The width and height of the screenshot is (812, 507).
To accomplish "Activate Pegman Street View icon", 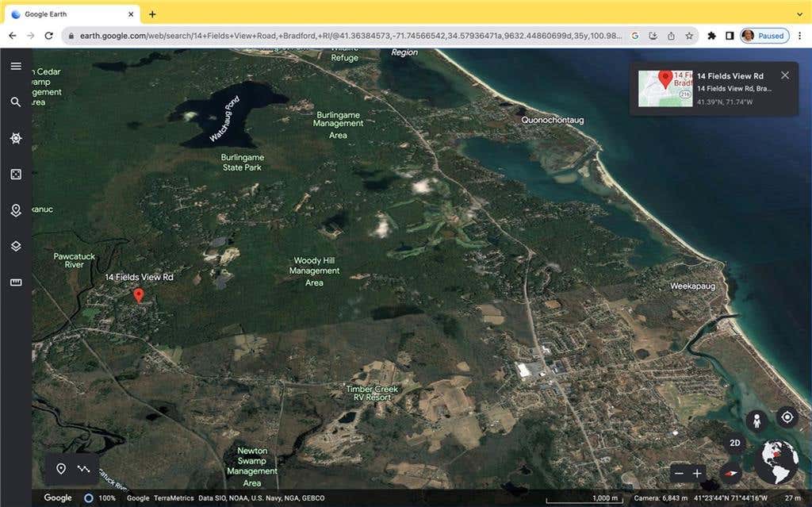I will click(756, 421).
